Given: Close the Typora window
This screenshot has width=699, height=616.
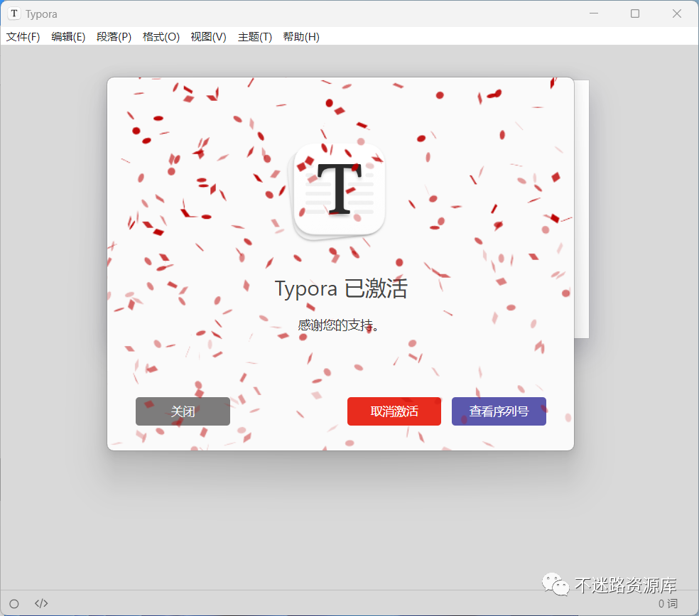Looking at the screenshot, I should click(x=677, y=13).
